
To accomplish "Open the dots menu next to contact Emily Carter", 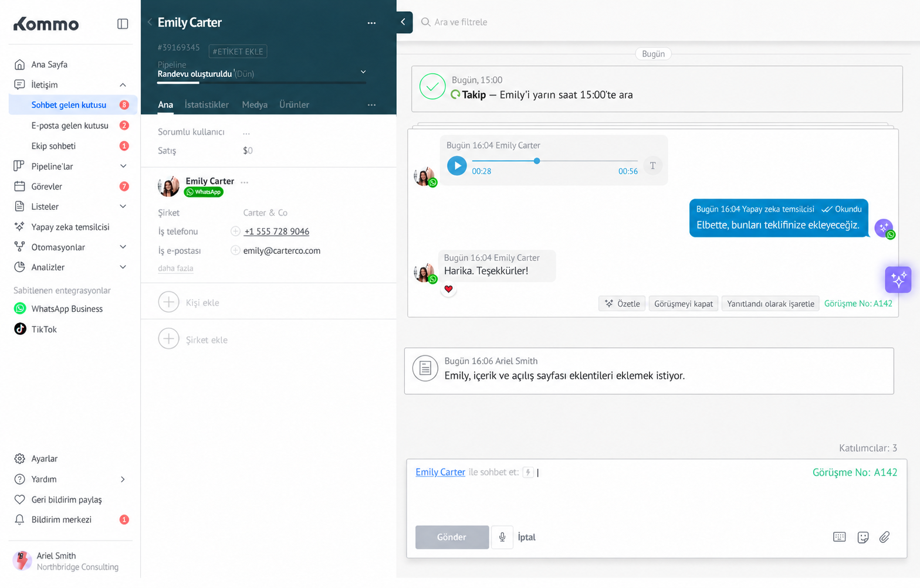I will click(x=245, y=182).
